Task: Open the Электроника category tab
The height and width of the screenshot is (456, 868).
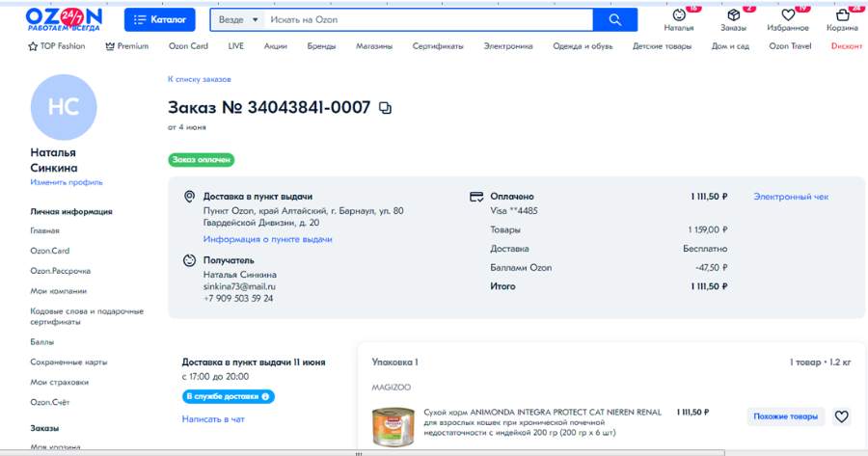Action: pyautogui.click(x=507, y=46)
